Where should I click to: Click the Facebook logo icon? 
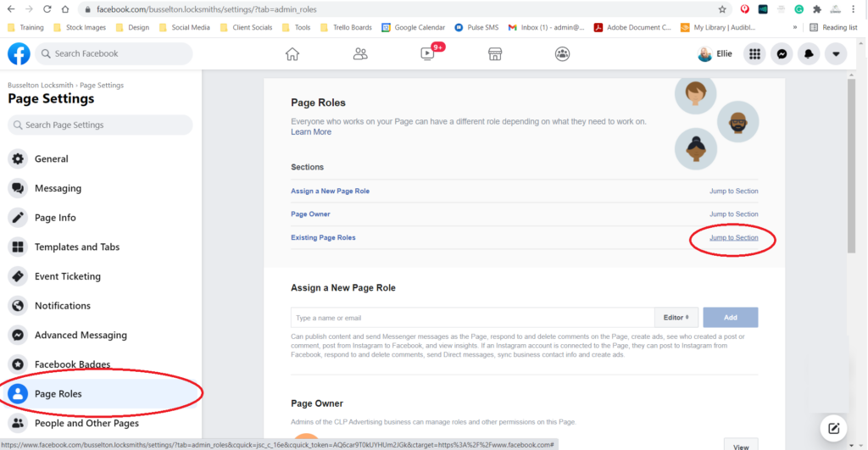point(19,53)
